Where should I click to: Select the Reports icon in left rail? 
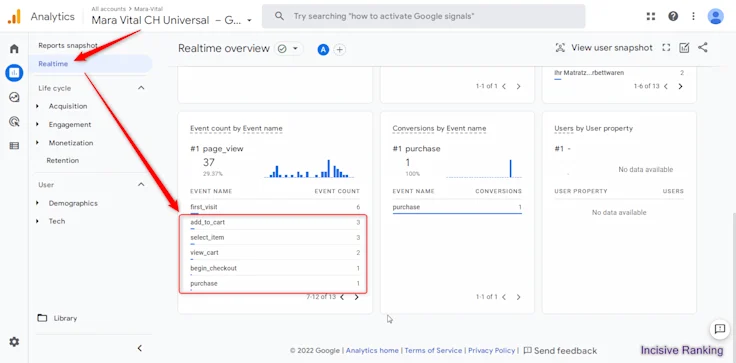[x=14, y=73]
